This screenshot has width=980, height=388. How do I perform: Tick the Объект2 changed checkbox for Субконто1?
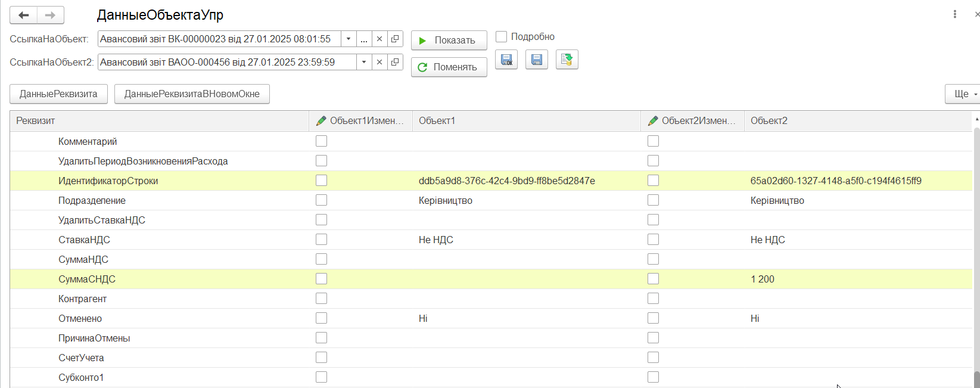tap(654, 377)
